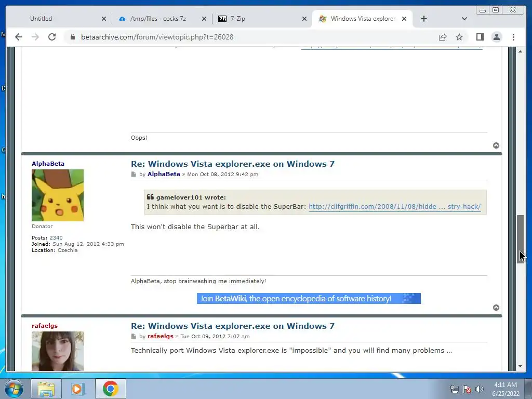Expand the tab search dropdown
Image resolution: width=532 pixels, height=399 pixels.
[x=464, y=19]
